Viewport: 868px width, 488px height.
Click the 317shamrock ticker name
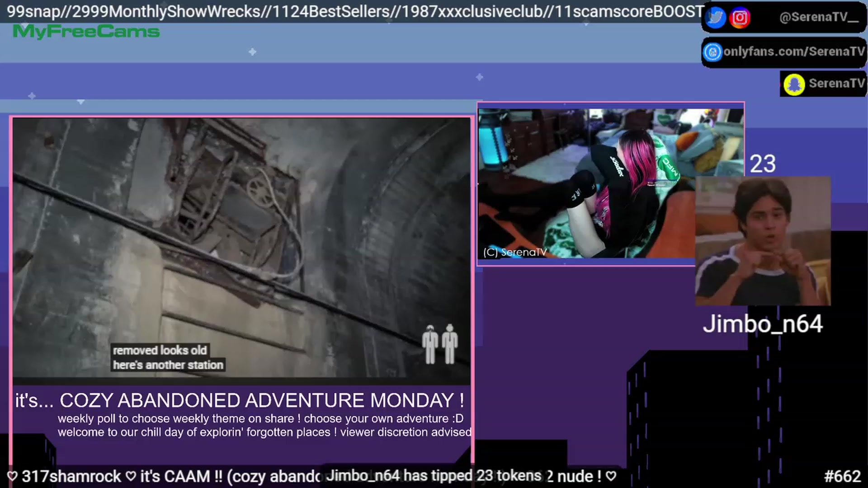(71, 476)
